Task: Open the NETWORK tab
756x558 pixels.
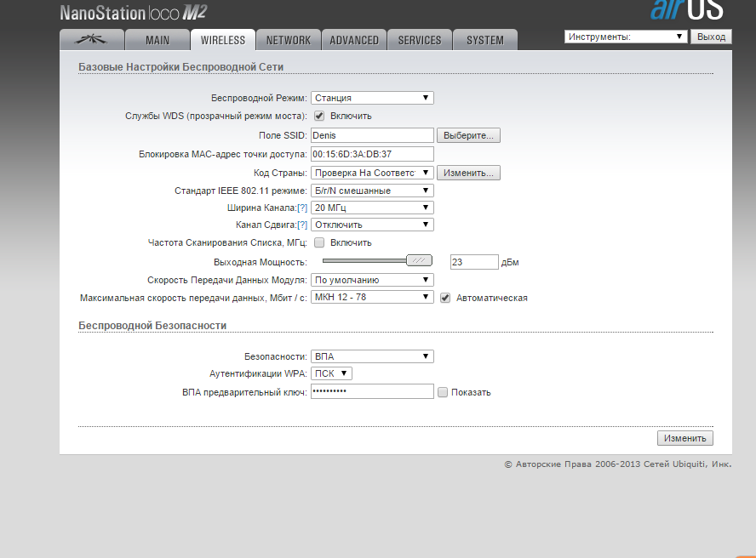Action: click(x=289, y=40)
